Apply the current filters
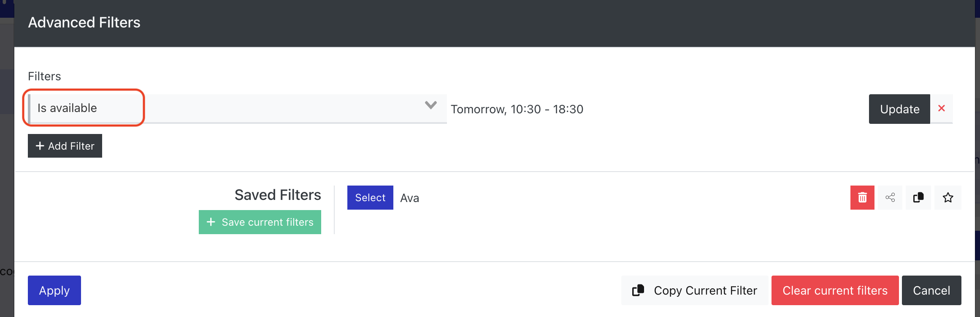Image resolution: width=980 pixels, height=317 pixels. coord(54,290)
